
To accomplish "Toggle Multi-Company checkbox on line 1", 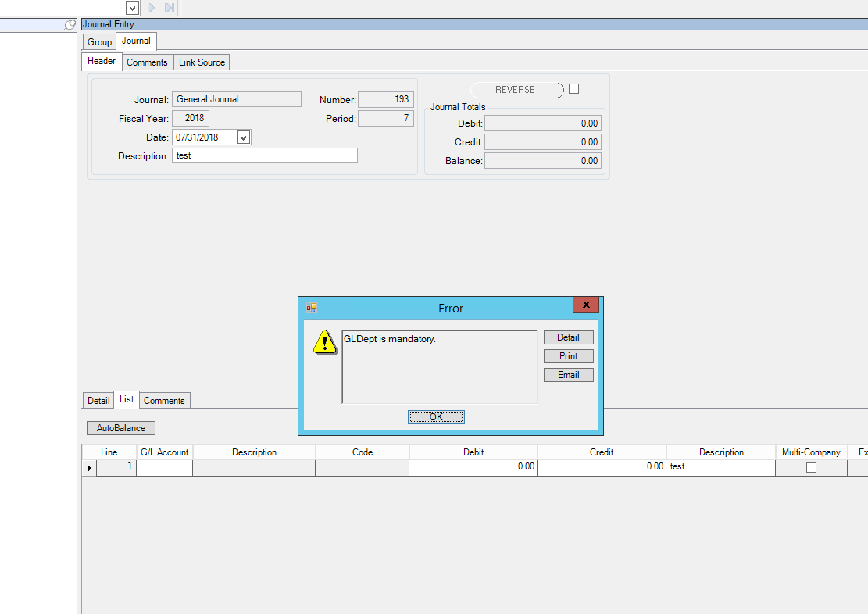I will click(811, 468).
